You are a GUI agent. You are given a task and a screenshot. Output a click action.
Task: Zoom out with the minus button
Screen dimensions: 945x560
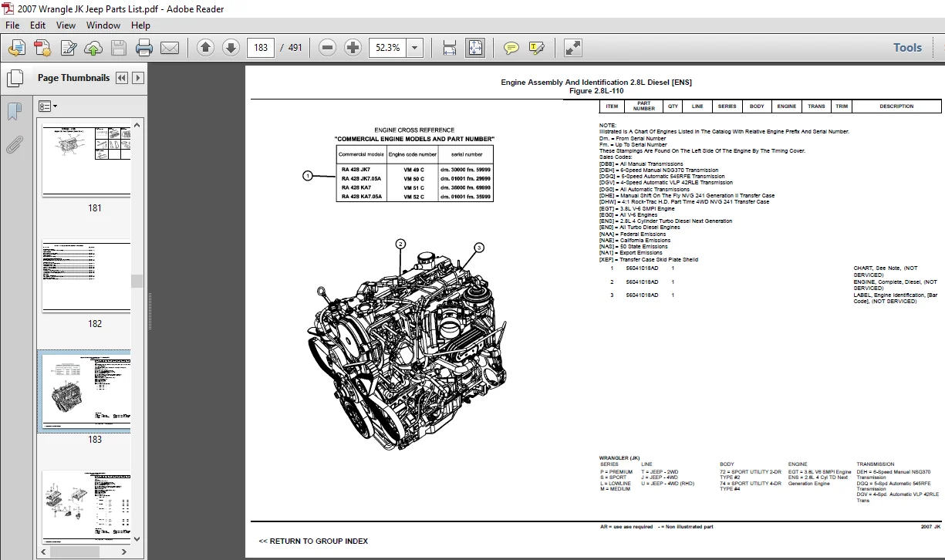point(327,48)
